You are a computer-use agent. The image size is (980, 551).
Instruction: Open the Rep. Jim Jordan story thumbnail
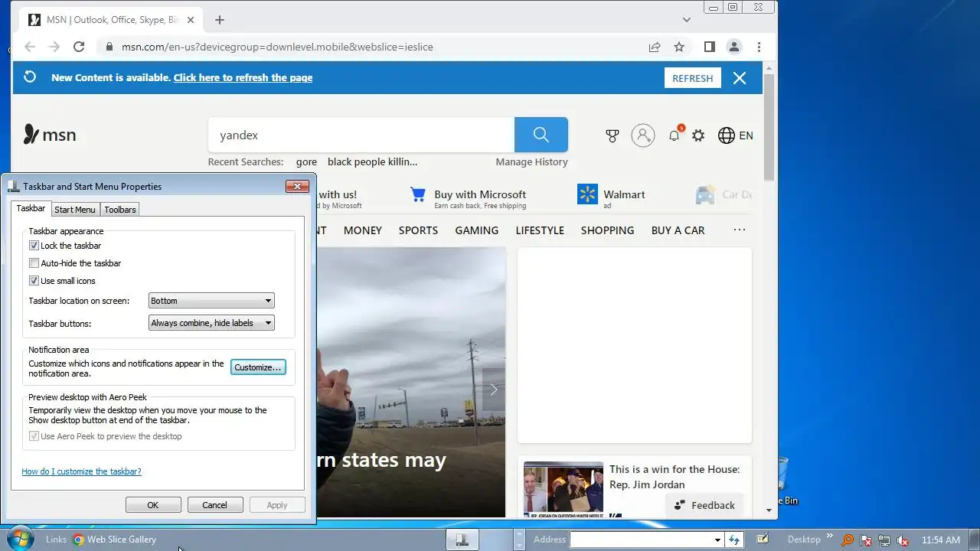(563, 489)
